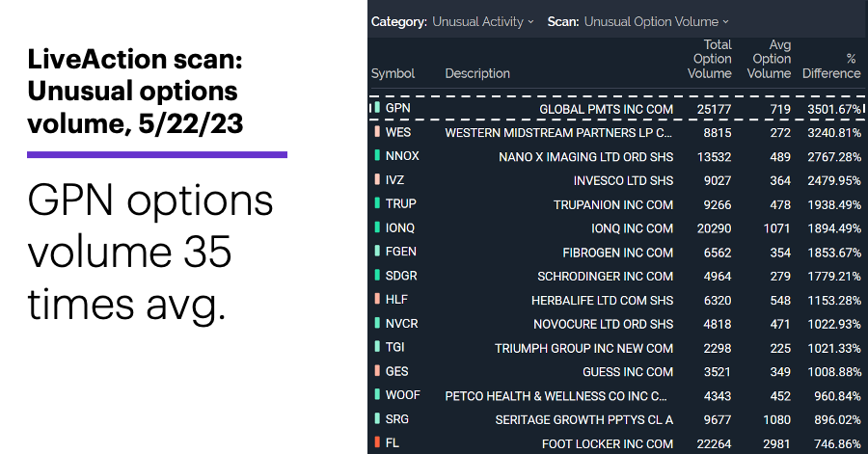Click the green indicator next to WOOF
This screenshot has width=868, height=454.
pos(377,395)
